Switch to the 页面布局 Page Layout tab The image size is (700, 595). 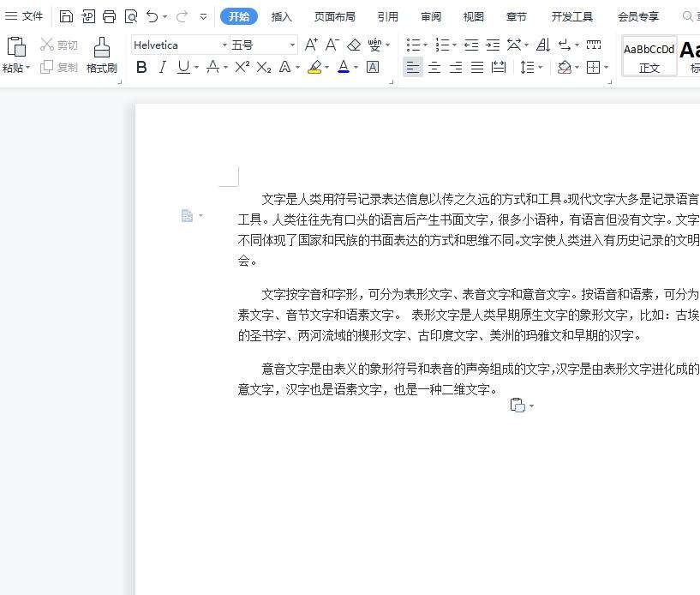click(x=335, y=16)
